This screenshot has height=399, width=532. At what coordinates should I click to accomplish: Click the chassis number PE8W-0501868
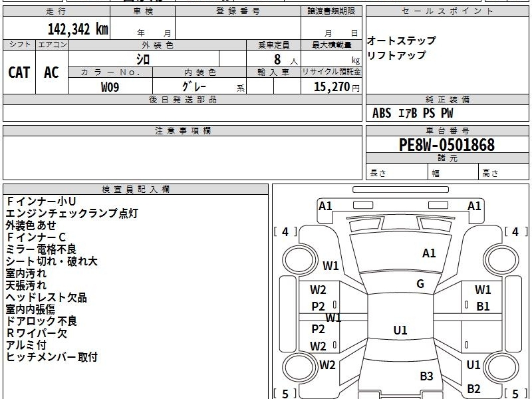pos(447,145)
